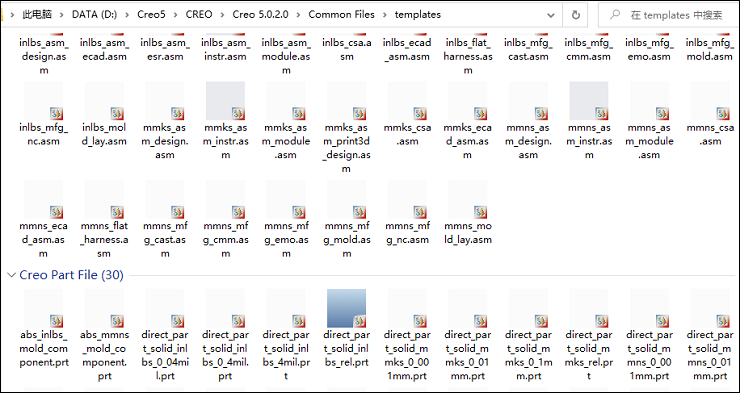Collapse the Creo Part File group
The width and height of the screenshot is (740, 393).
click(x=12, y=275)
